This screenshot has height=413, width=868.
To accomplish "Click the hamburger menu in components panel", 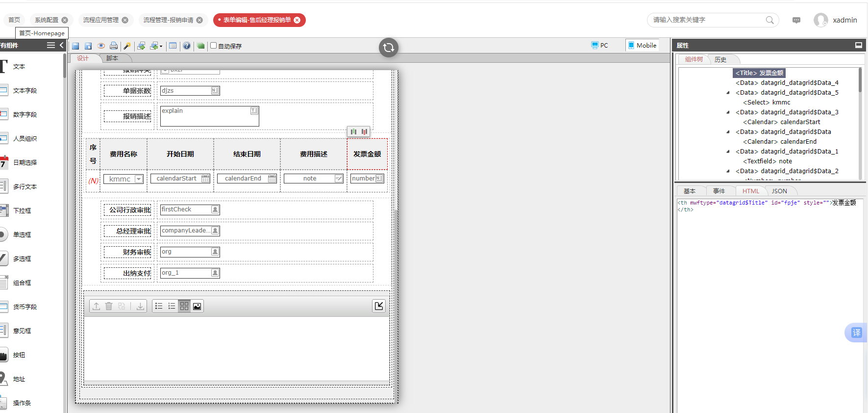I will (x=50, y=45).
